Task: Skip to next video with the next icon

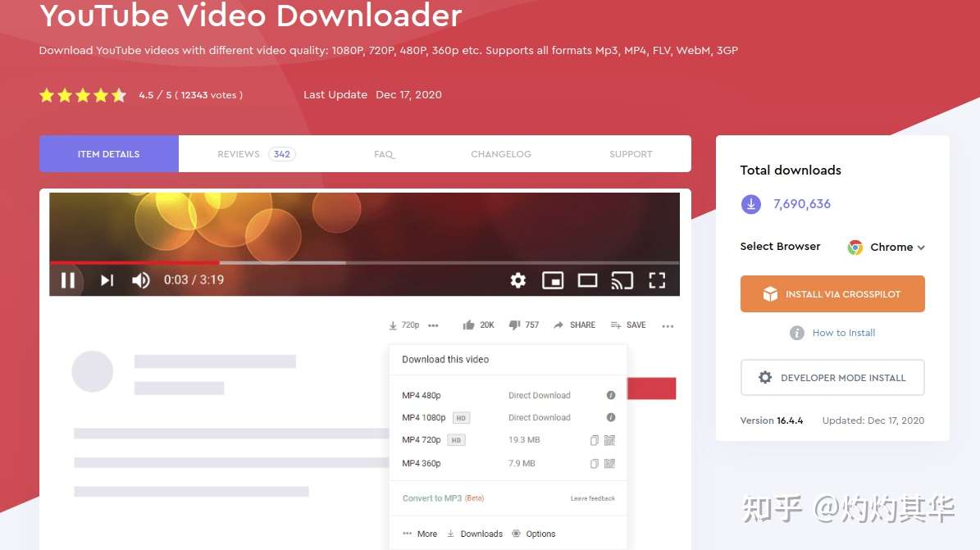Action: (107, 280)
